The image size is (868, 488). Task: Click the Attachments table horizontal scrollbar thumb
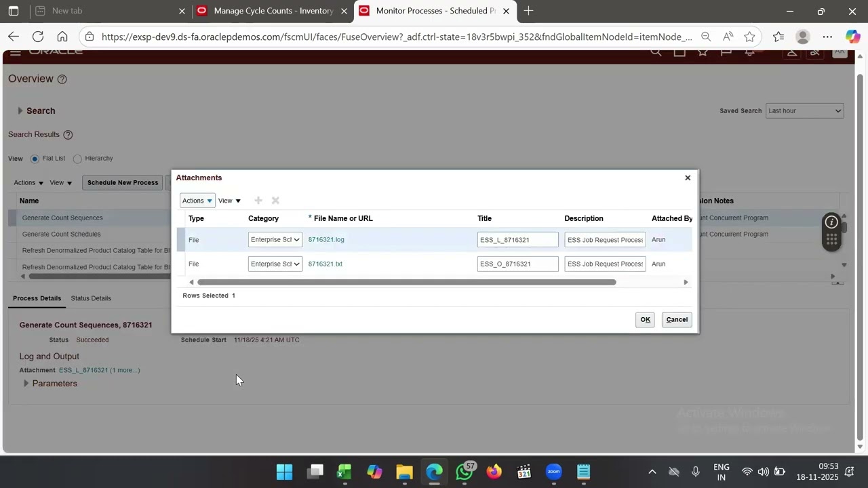point(406,283)
